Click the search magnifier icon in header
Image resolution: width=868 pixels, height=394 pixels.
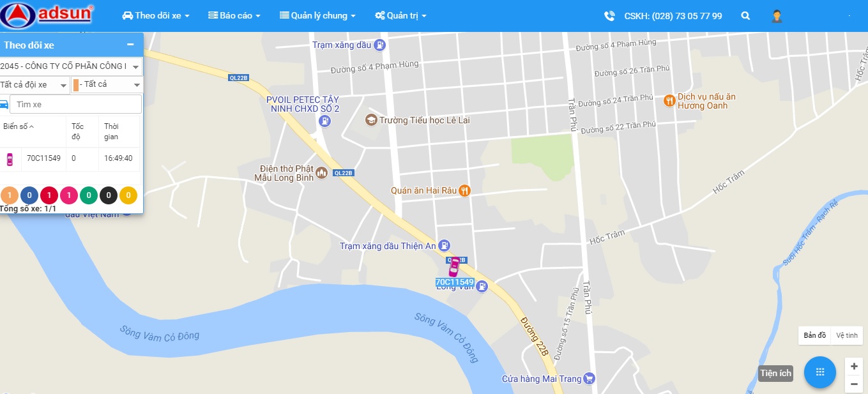tap(745, 16)
